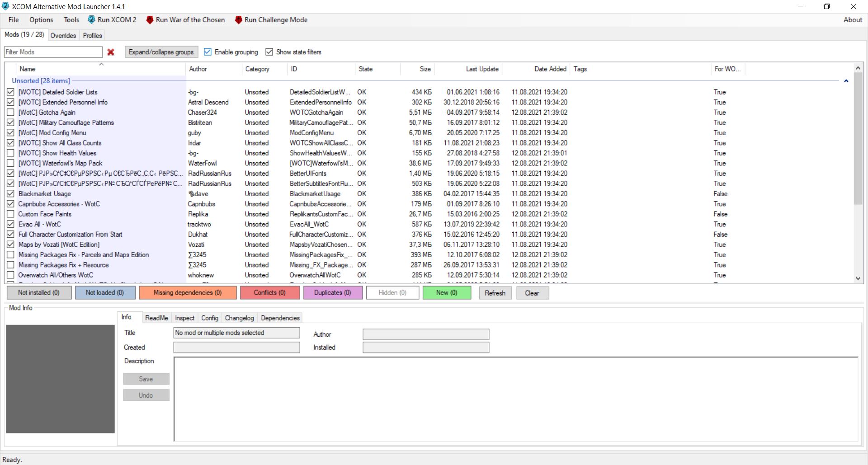Uncheck [WotC] Military Camouflage Patterns
The image size is (868, 465).
click(10, 122)
